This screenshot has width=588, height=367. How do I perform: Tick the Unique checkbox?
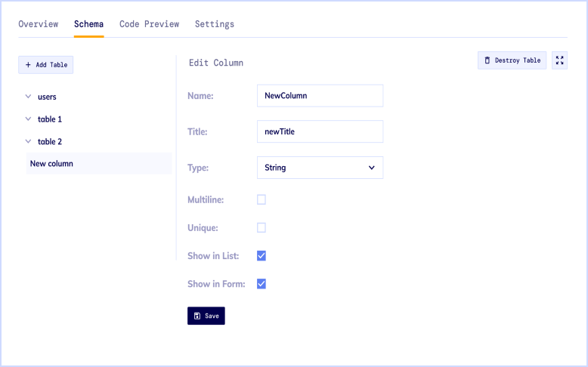point(262,227)
